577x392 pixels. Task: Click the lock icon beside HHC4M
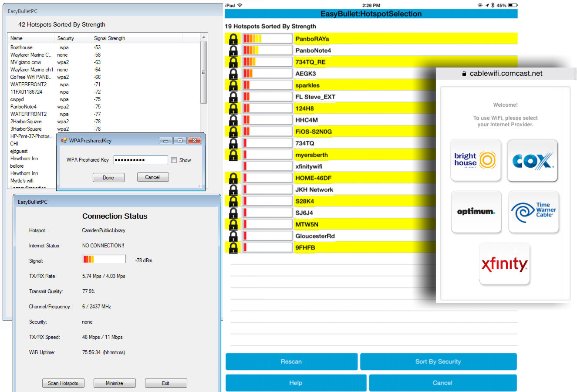coord(233,120)
